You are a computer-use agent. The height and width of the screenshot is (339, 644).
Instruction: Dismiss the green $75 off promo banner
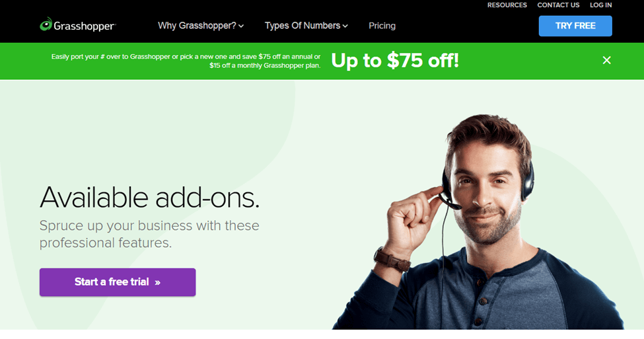pos(606,60)
